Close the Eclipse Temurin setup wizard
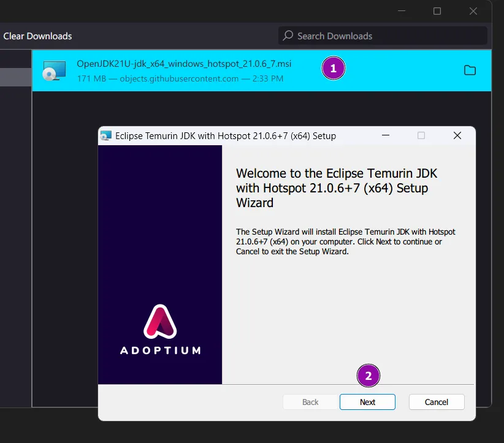The height and width of the screenshot is (443, 504). (x=457, y=136)
